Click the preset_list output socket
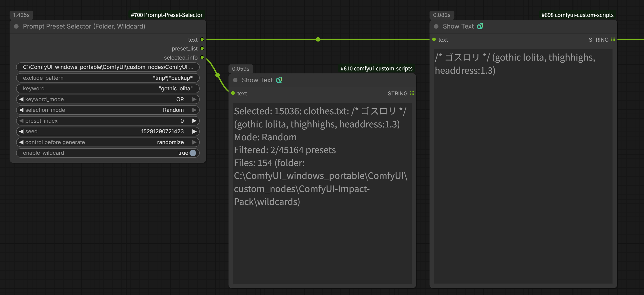This screenshot has width=644, height=295. [202, 48]
